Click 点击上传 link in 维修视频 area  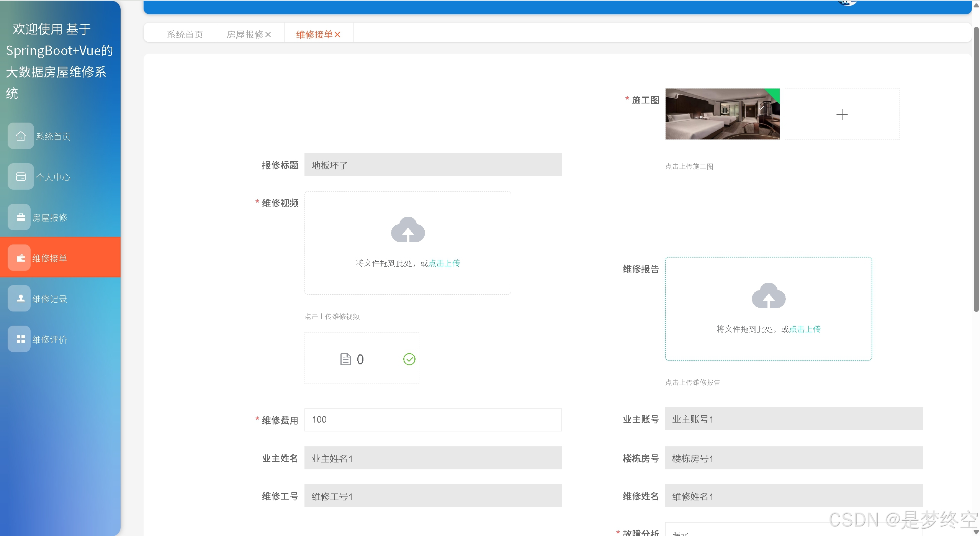pyautogui.click(x=444, y=263)
